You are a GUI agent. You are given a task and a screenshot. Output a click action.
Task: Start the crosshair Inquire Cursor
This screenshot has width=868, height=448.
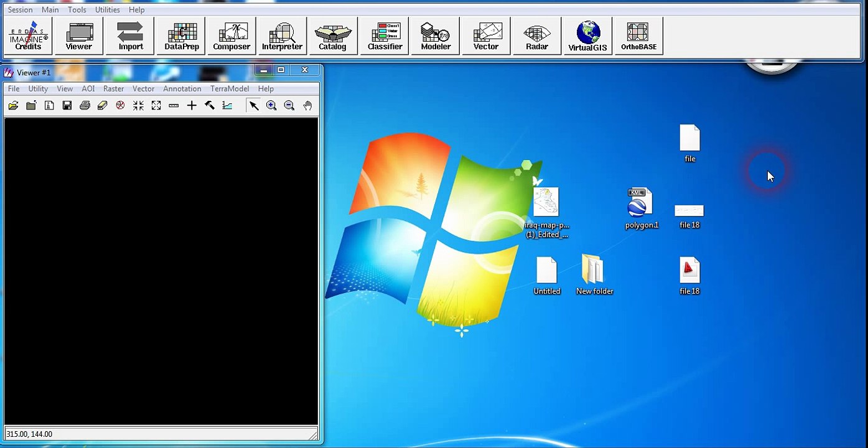point(192,106)
